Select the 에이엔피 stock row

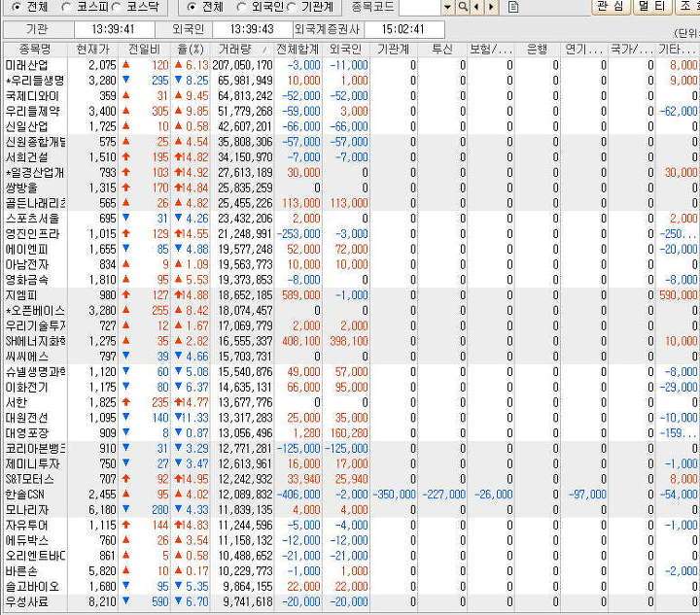pyautogui.click(x=350, y=250)
